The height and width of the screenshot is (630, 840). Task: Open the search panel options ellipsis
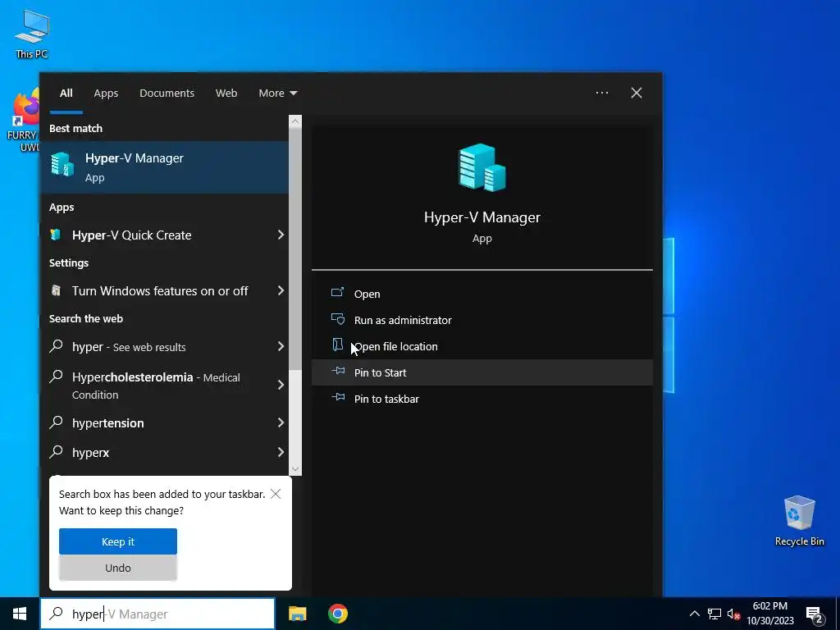(601, 93)
